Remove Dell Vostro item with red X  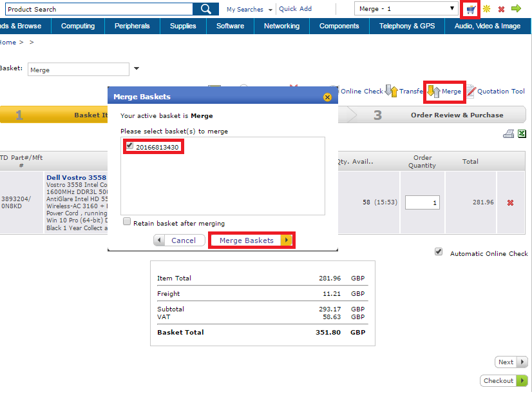coord(511,202)
